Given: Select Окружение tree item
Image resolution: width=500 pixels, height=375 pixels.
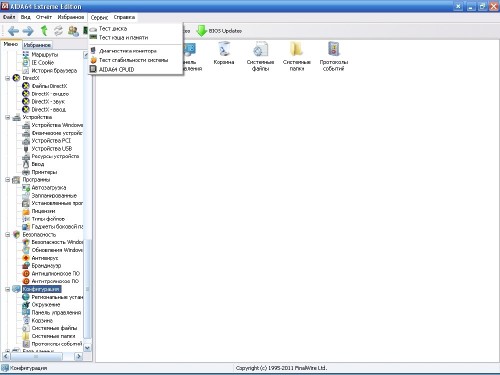Looking at the screenshot, I should pyautogui.click(x=46, y=305).
